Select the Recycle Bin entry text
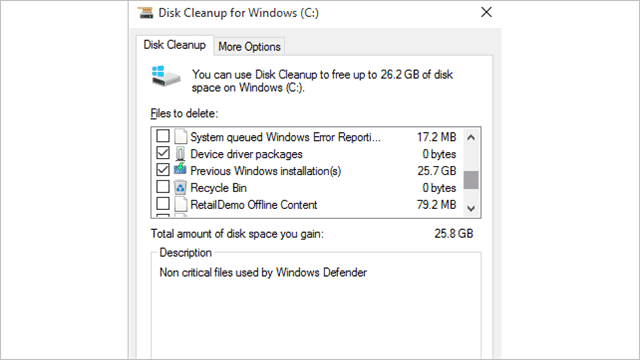640x360 pixels. (218, 188)
